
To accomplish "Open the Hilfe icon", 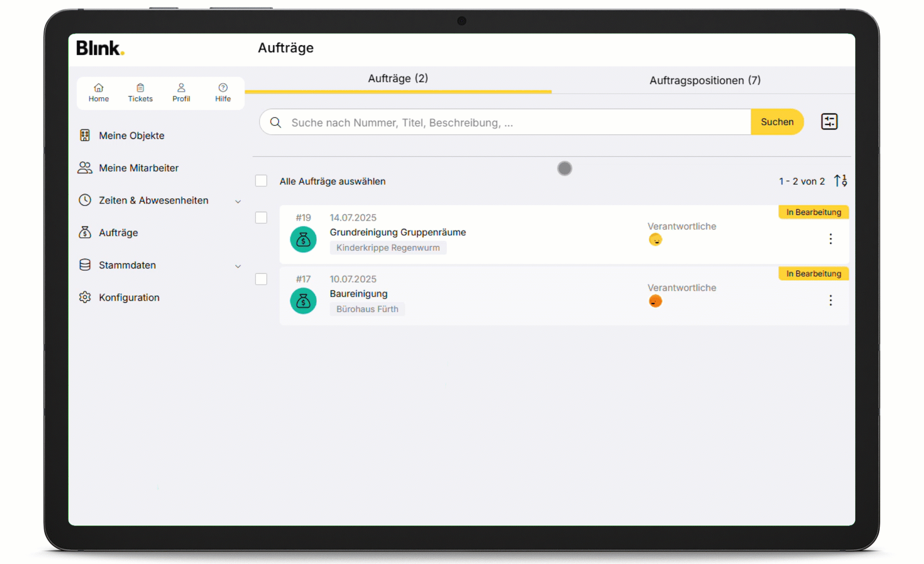I will [223, 92].
